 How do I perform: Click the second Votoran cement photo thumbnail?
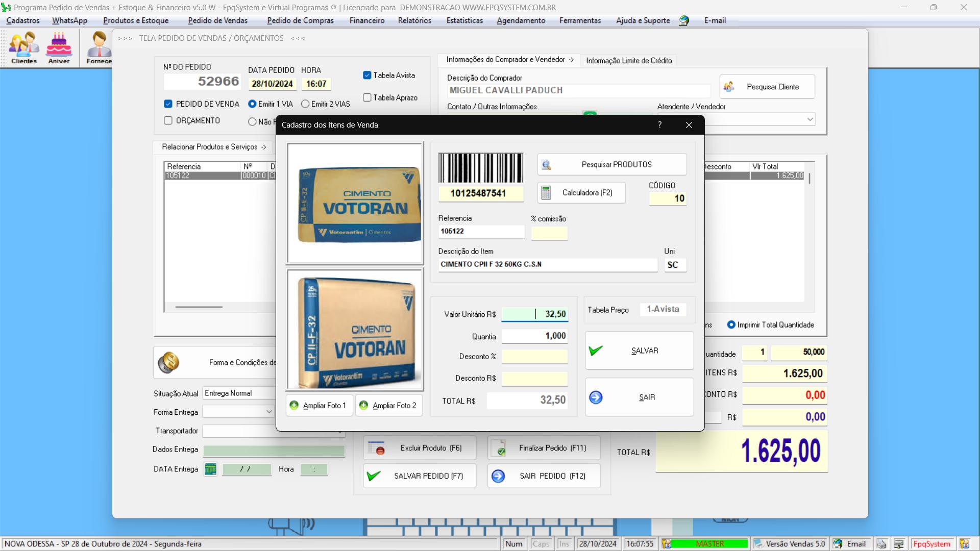click(x=355, y=330)
